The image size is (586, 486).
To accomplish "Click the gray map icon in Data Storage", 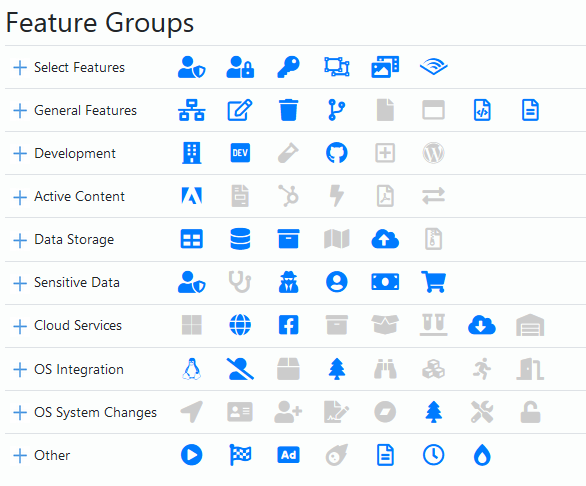I will pos(337,239).
